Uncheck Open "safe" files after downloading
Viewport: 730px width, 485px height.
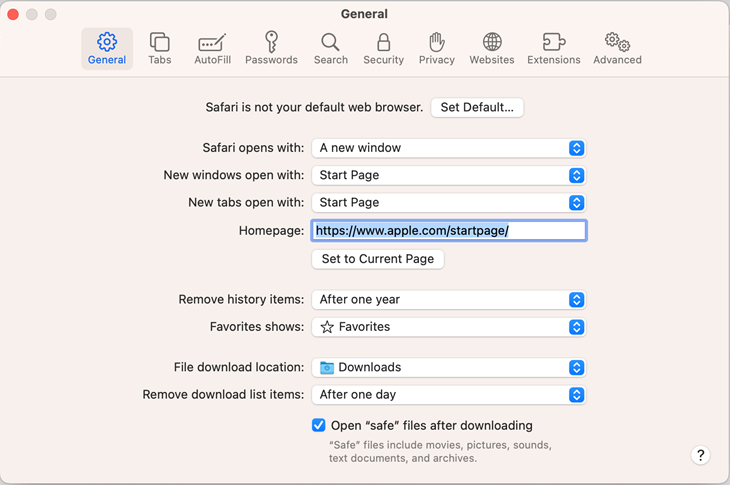tap(318, 425)
